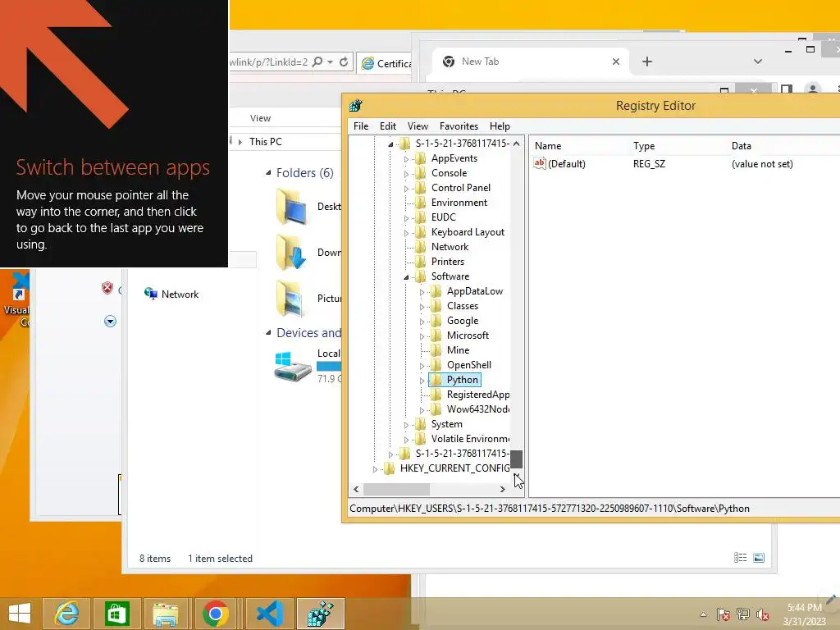Select the Mine registry key
This screenshot has height=630, width=840.
click(458, 350)
